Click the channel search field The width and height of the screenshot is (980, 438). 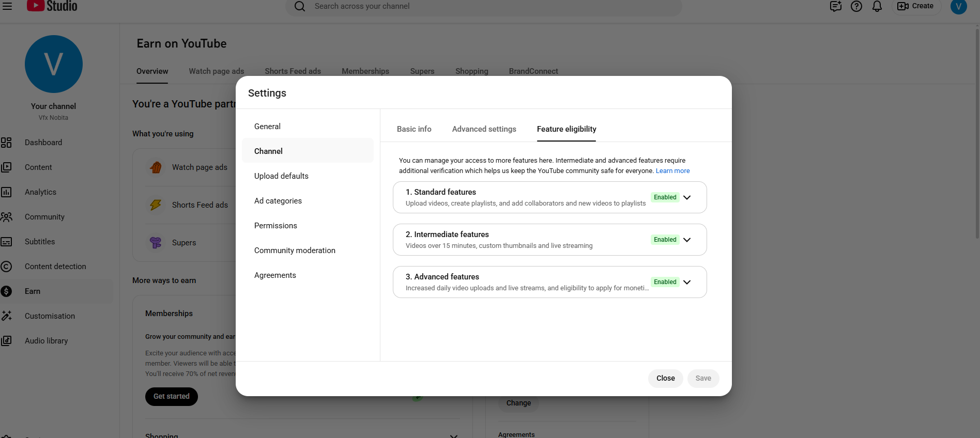point(483,6)
